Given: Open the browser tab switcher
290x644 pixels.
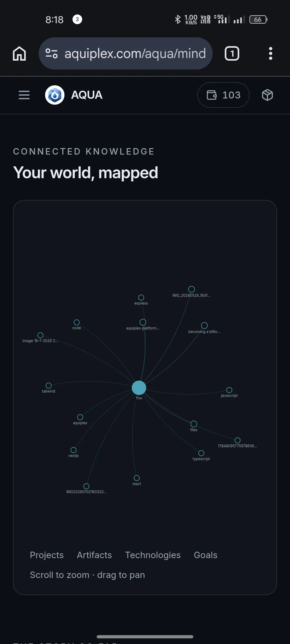Looking at the screenshot, I should (232, 53).
